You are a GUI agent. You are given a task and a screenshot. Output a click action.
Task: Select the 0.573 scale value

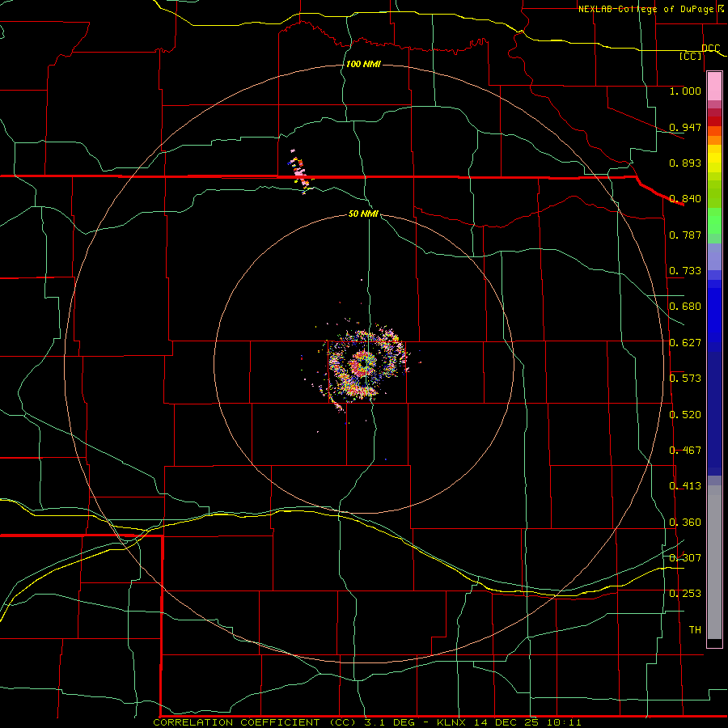[x=685, y=379]
